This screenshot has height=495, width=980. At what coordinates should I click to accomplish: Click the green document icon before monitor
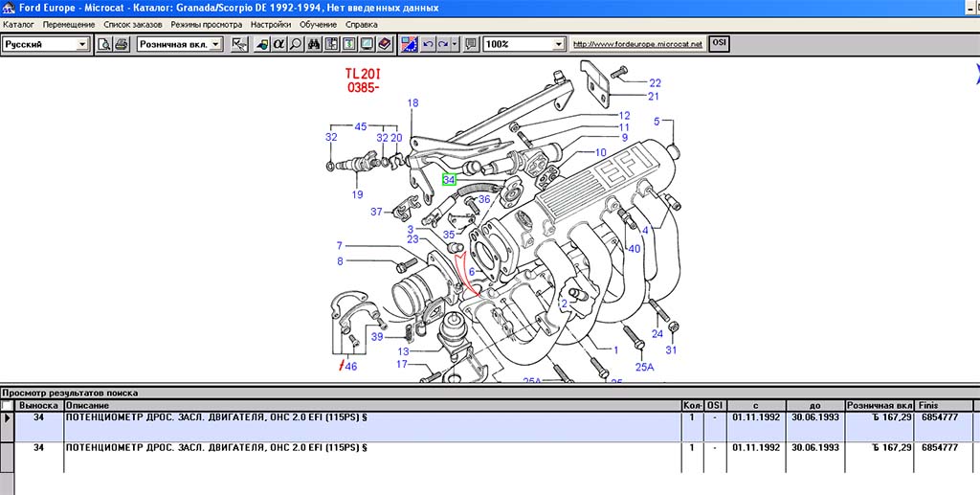coord(348,44)
